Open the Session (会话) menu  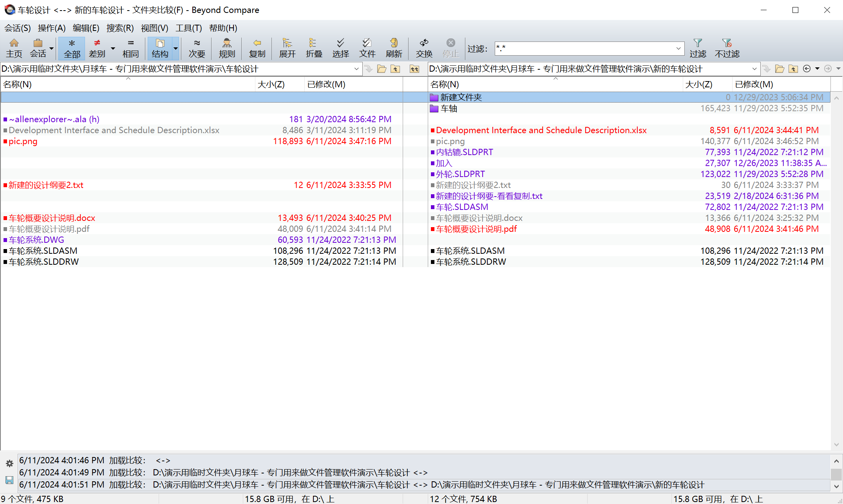(18, 28)
